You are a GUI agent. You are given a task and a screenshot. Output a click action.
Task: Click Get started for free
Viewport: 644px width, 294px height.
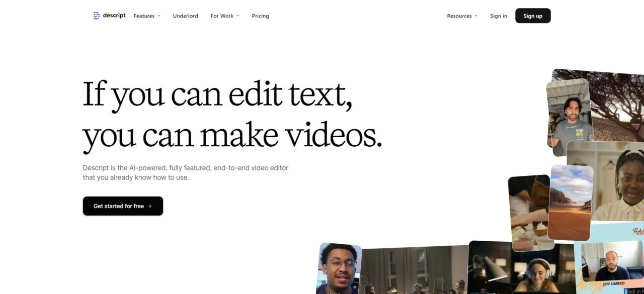pos(123,206)
